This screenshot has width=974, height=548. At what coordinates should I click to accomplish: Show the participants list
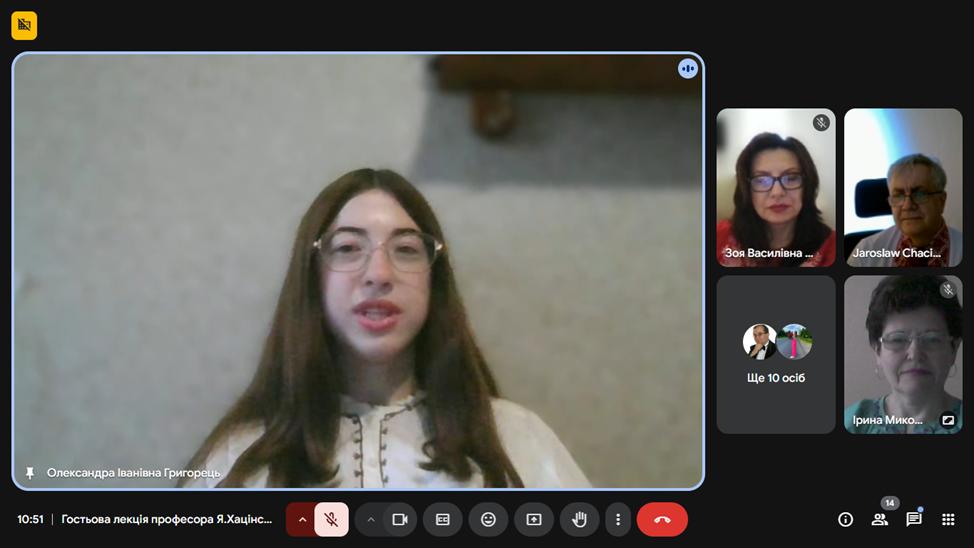(x=880, y=519)
